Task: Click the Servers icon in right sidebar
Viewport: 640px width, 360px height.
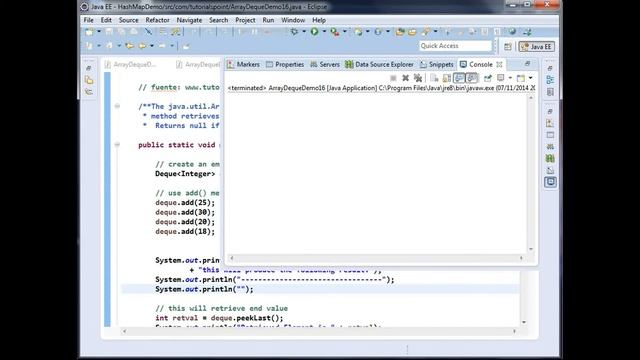Action: point(550,147)
